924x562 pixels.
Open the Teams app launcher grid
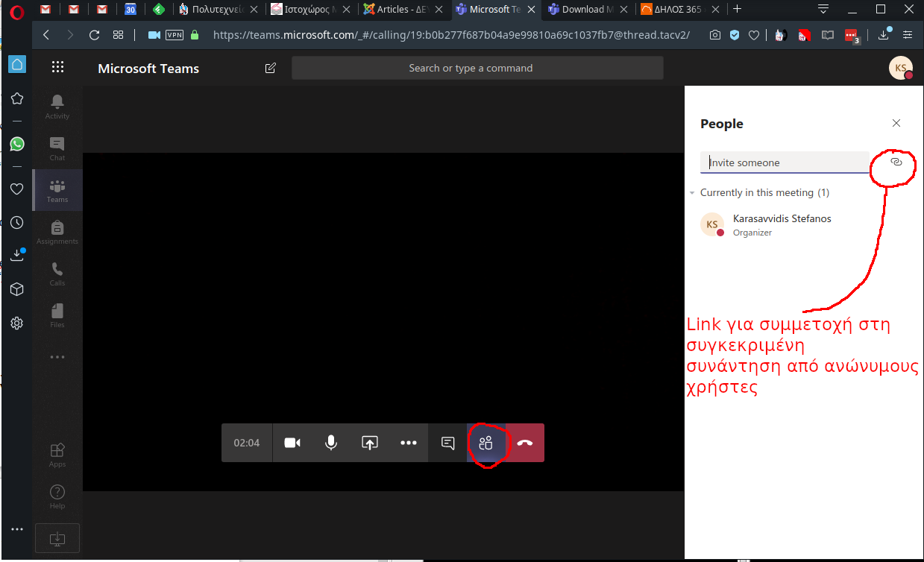[x=57, y=68]
